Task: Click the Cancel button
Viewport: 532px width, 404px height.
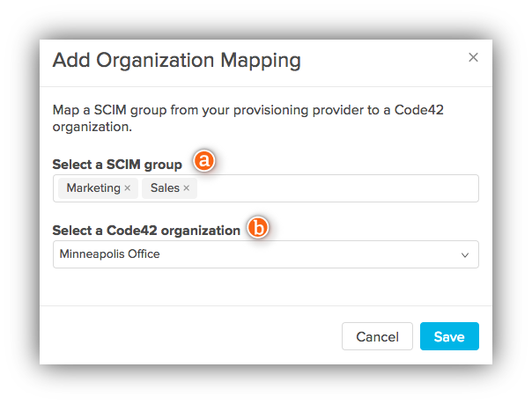Action: (377, 336)
